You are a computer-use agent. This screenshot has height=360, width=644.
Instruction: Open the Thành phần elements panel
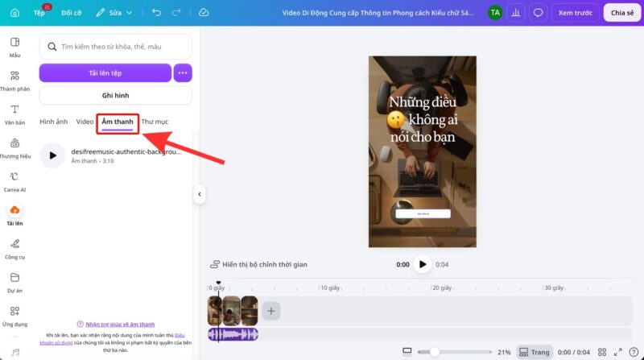(x=14, y=81)
